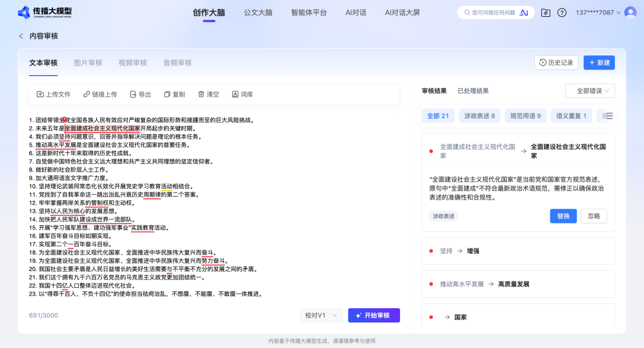Open the 词库 word library icon
Screen dimensions: 644x348
pyautogui.click(x=236, y=94)
